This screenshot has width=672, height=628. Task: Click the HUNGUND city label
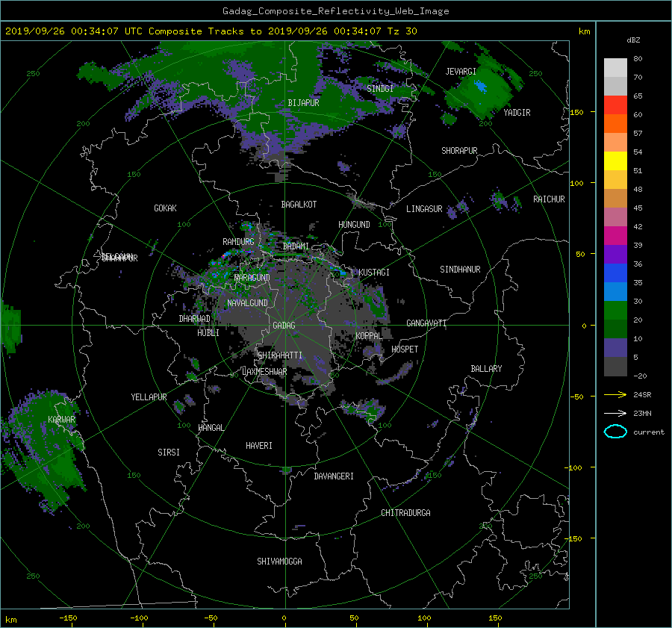(x=354, y=225)
